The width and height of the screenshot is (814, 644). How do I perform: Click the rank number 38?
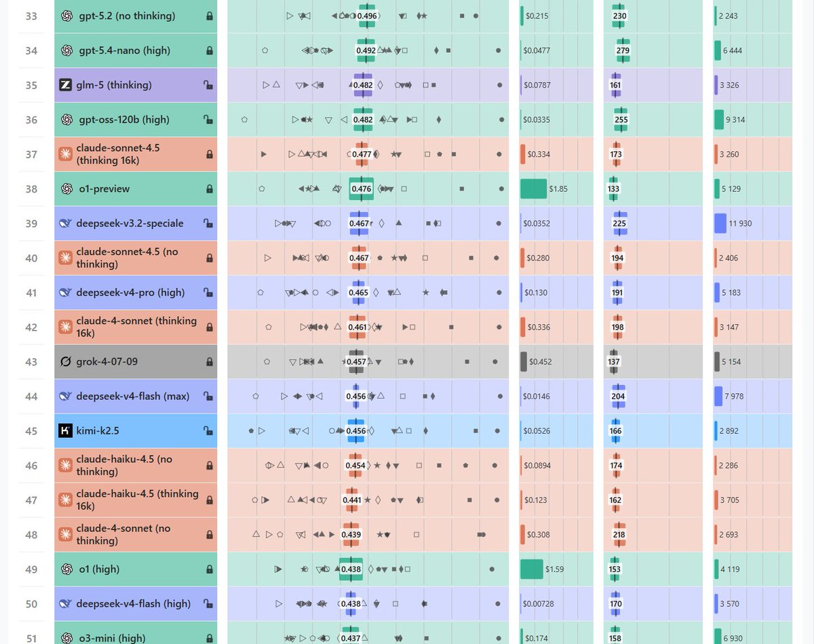point(31,188)
